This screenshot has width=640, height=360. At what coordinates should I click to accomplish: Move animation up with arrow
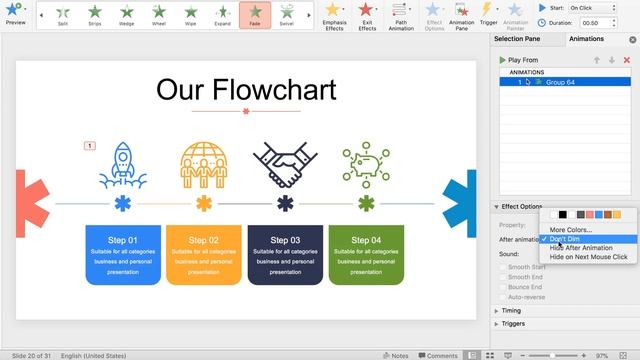click(x=597, y=60)
